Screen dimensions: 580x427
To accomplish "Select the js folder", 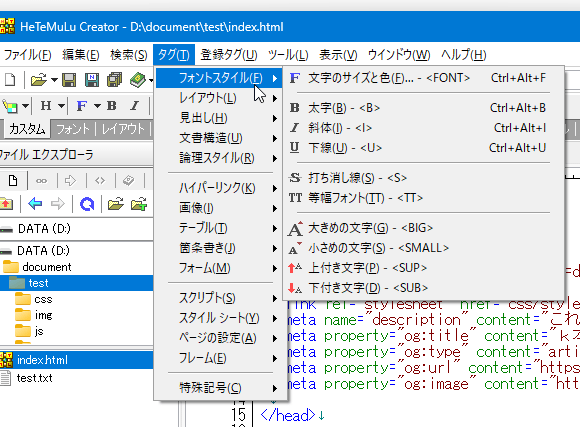I will [39, 331].
